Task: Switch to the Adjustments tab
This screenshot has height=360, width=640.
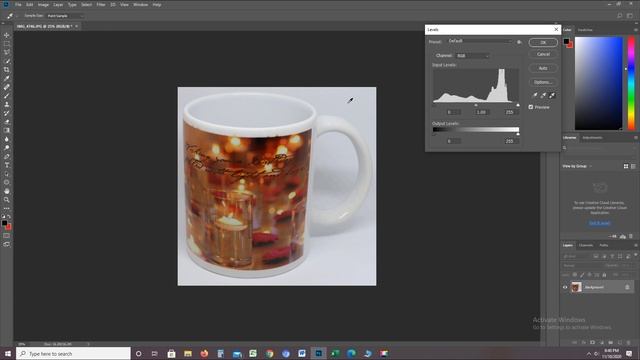Action: tap(592, 138)
